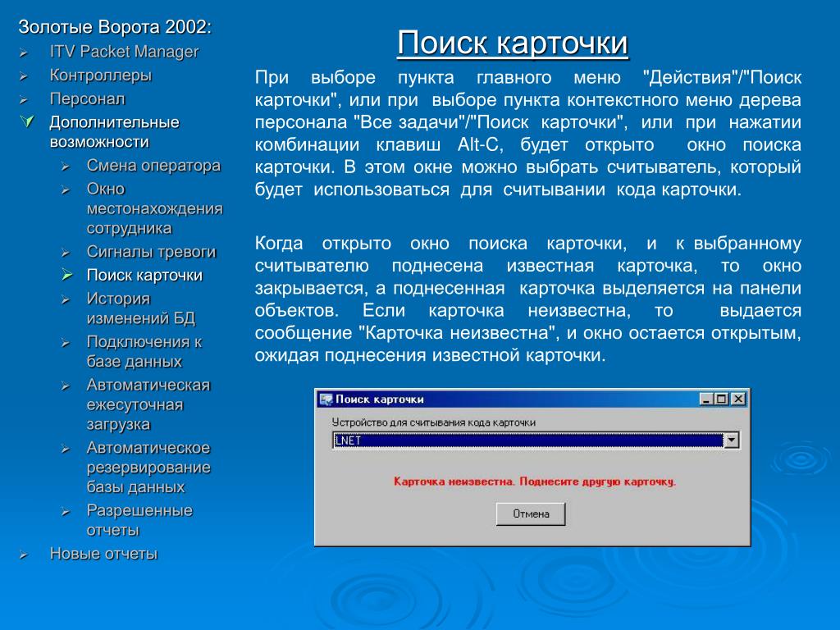Click arrow bullet beside Сигналы тревоги
The height and width of the screenshot is (630, 840).
[66, 253]
